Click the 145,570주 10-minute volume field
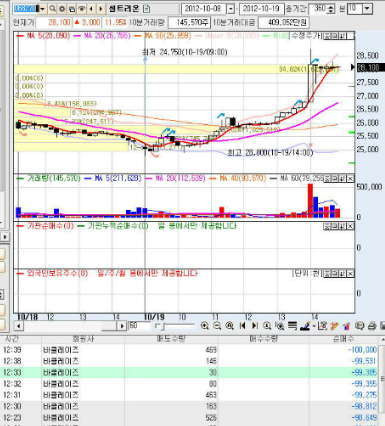This screenshot has width=385, height=426. coord(189,23)
